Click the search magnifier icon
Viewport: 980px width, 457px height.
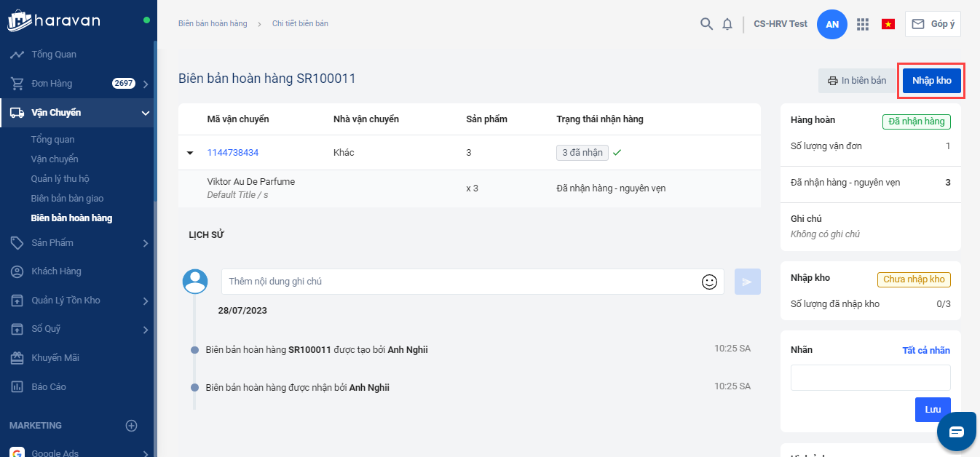(x=706, y=24)
